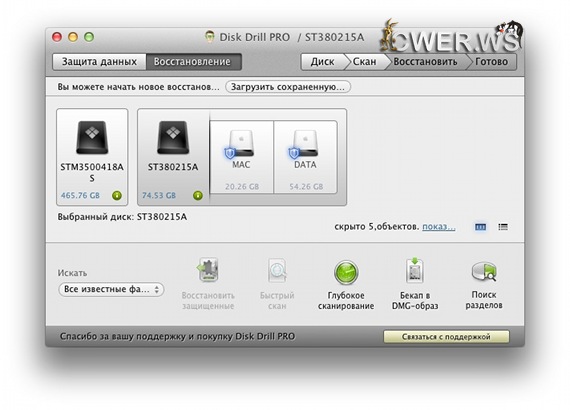Viewport: 570px width, 410px height.
Task: Show info for the 74.53 GB disk
Action: tap(198, 196)
